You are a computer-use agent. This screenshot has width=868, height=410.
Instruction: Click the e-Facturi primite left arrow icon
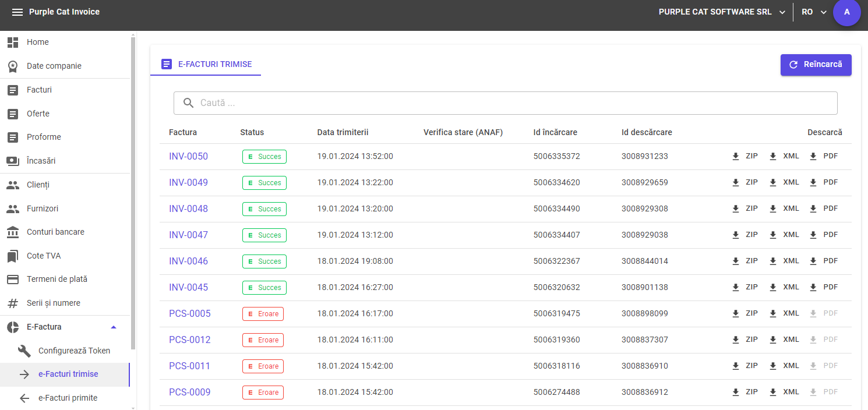click(24, 398)
